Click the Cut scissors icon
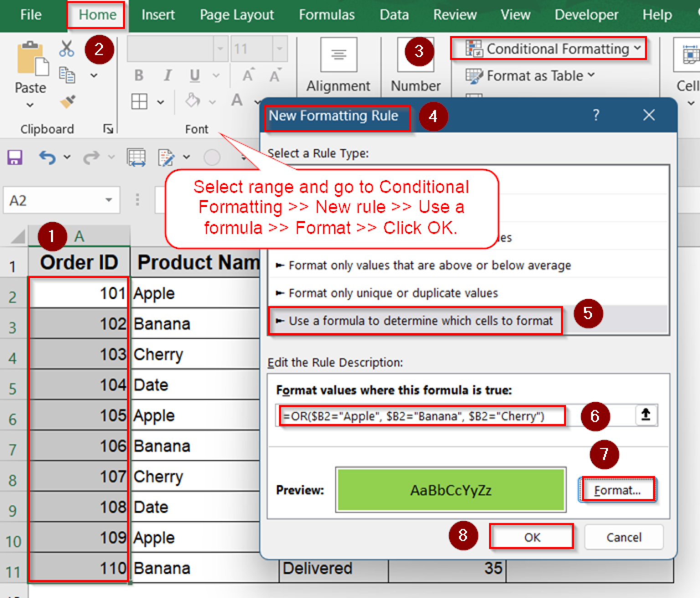 (x=67, y=48)
